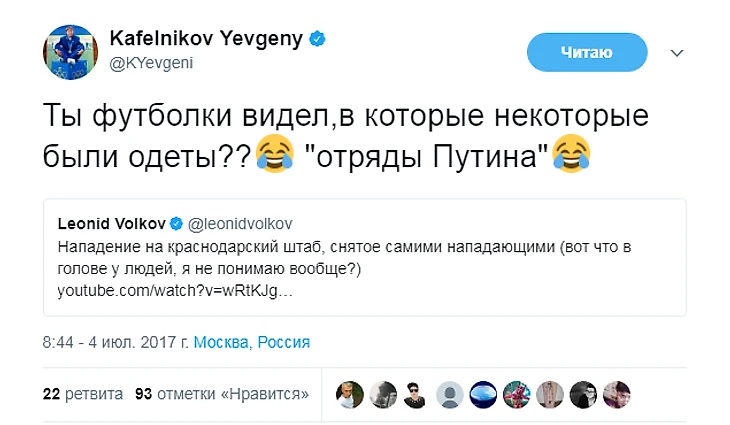Click the 8:44 - 4 июл. 2017 timestamp
This screenshot has height=425, width=730.
(x=114, y=342)
